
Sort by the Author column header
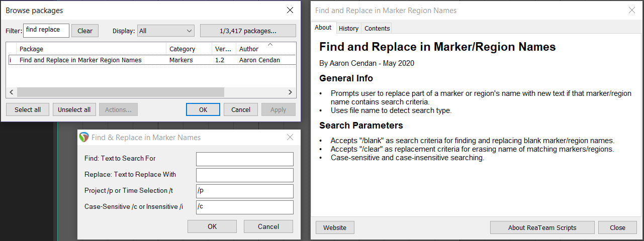pos(265,49)
